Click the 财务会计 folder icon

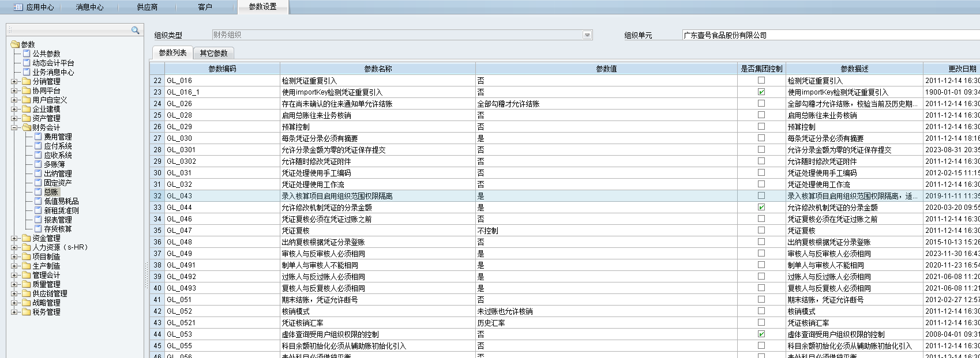click(27, 127)
